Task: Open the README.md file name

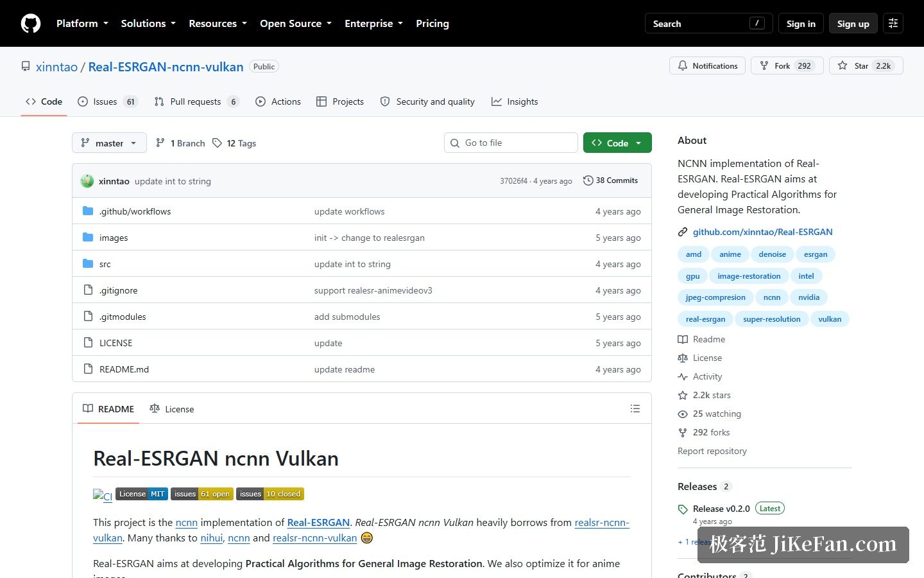Action: tap(124, 369)
